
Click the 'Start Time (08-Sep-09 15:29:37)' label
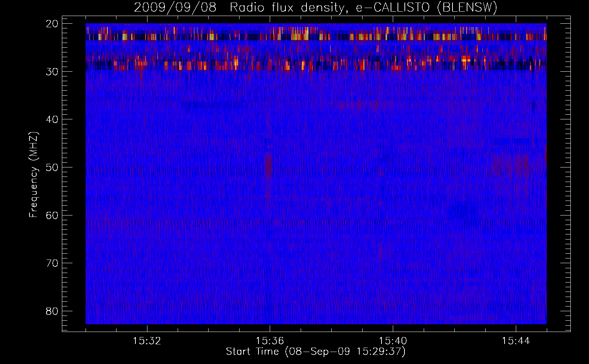316,352
